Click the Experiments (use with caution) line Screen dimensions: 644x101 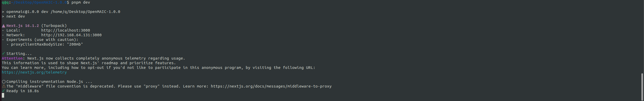tap(40, 40)
